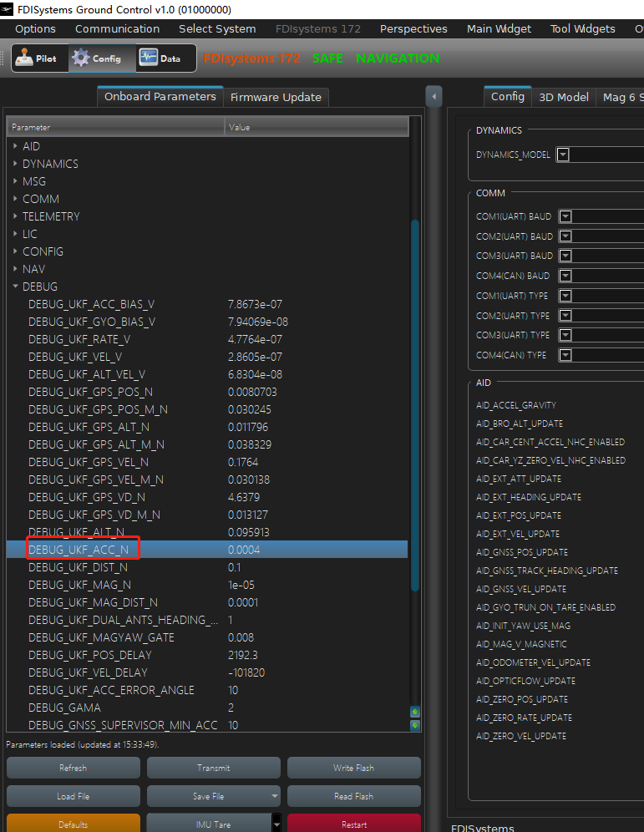This screenshot has width=644, height=832.
Task: Expand the CONFIG parameter group
Action: click(x=15, y=251)
